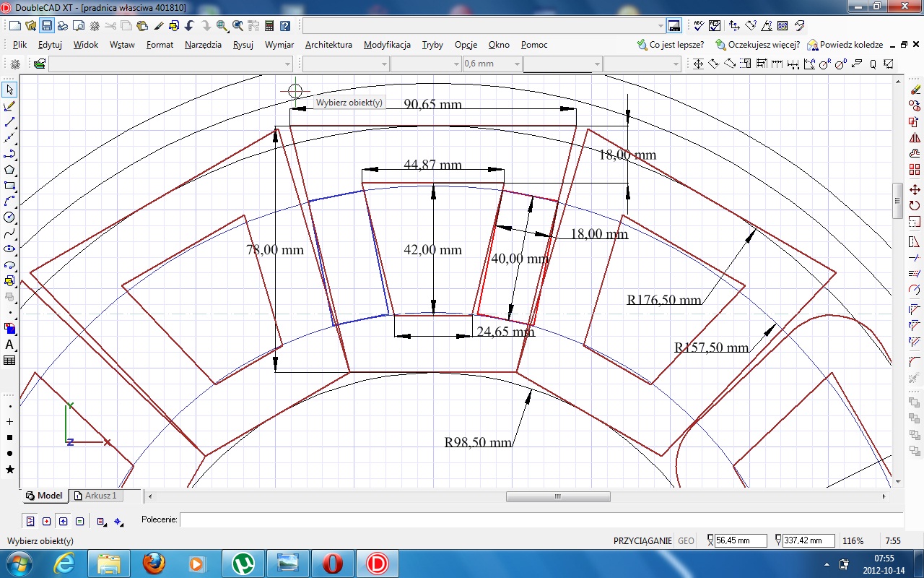Open the layer dropdown next to layers icon

tap(287, 64)
